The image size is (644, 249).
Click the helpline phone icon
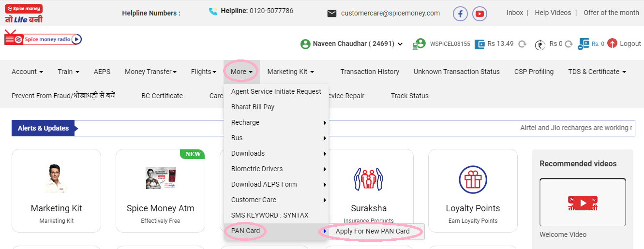point(213,11)
